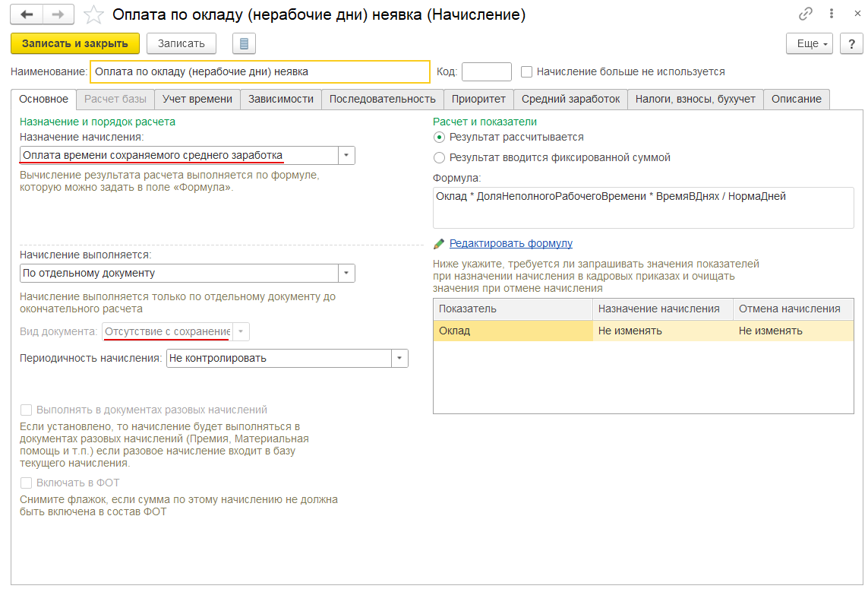Copy link using chain icon
The image size is (868, 592).
[x=806, y=14]
